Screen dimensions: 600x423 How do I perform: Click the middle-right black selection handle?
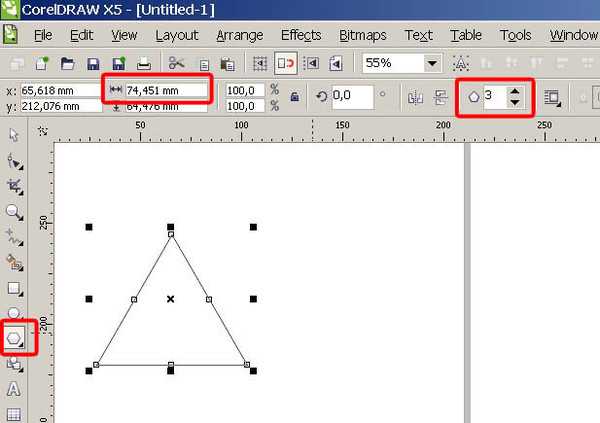click(253, 299)
